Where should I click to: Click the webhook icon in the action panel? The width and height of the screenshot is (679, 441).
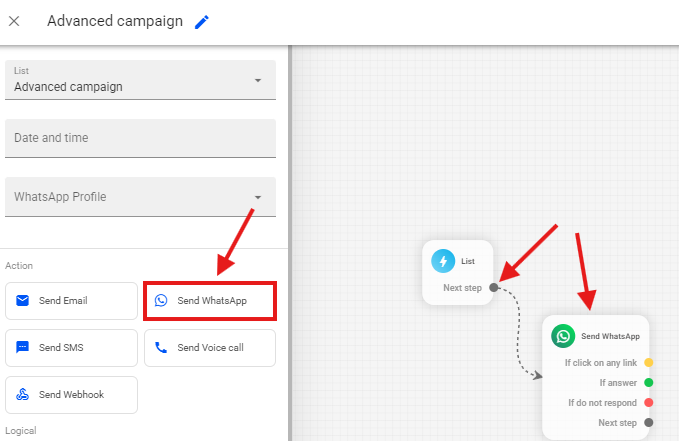(x=23, y=395)
